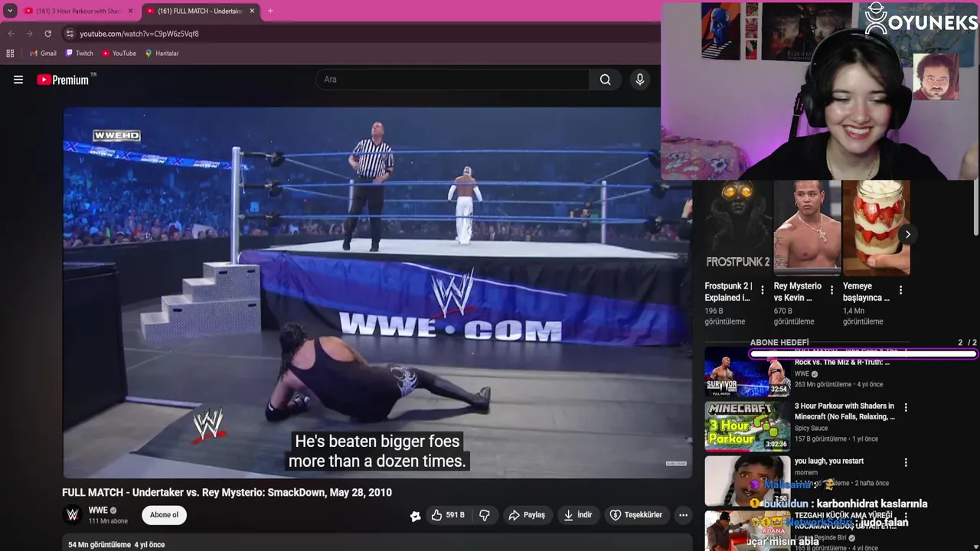Go back with browser back arrow

[x=11, y=34]
